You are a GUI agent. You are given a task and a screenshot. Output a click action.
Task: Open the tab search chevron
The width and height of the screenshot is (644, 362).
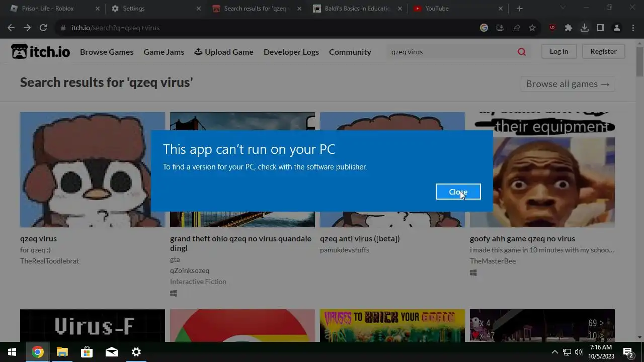tap(563, 8)
